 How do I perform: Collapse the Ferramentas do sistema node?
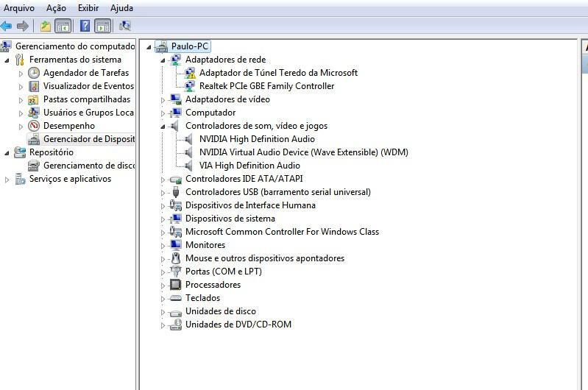coord(7,60)
